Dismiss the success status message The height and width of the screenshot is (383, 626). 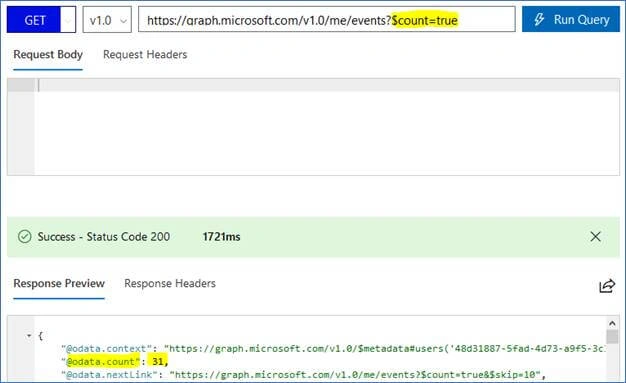pyautogui.click(x=595, y=236)
